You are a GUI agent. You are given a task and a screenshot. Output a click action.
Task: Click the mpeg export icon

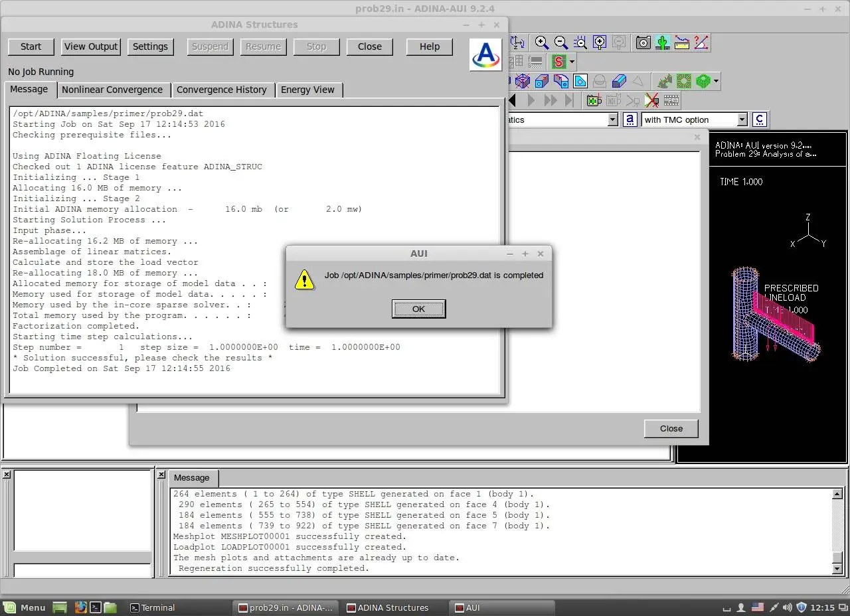point(671,100)
